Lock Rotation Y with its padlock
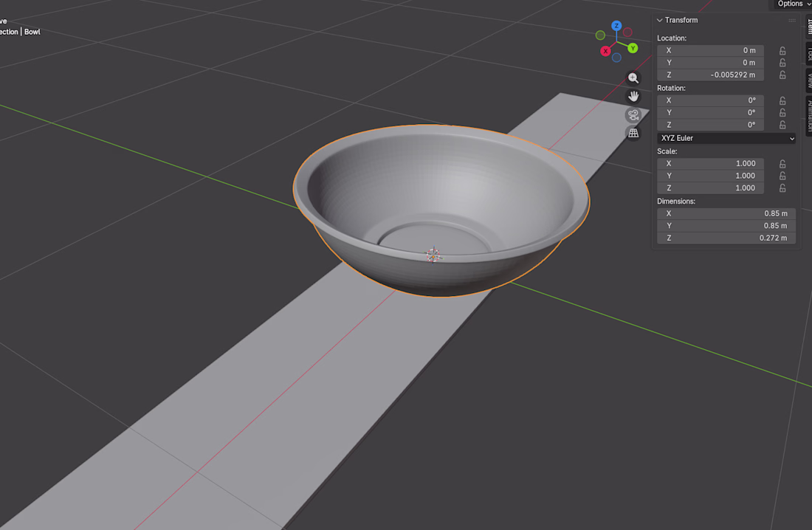 pos(782,112)
